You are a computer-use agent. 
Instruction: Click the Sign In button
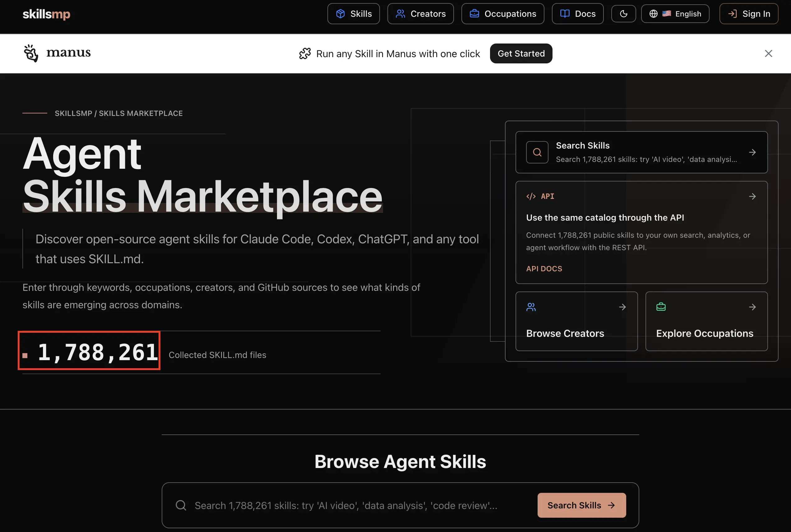[x=749, y=14]
